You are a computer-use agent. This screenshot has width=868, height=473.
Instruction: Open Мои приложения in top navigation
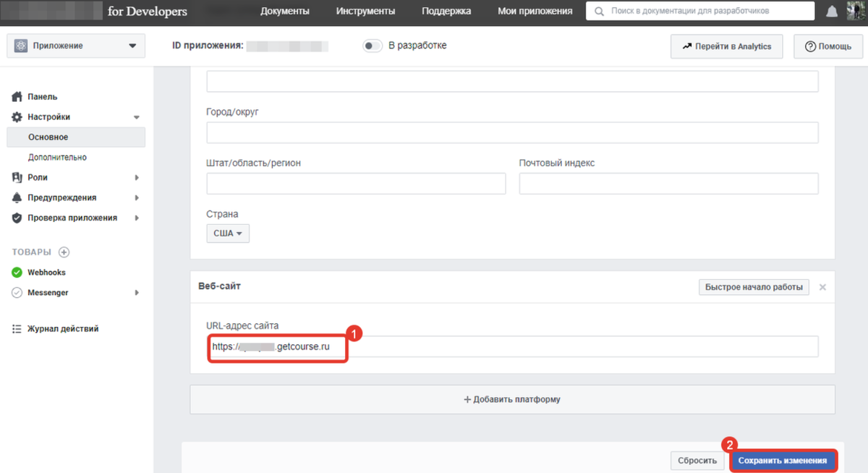[x=535, y=12]
